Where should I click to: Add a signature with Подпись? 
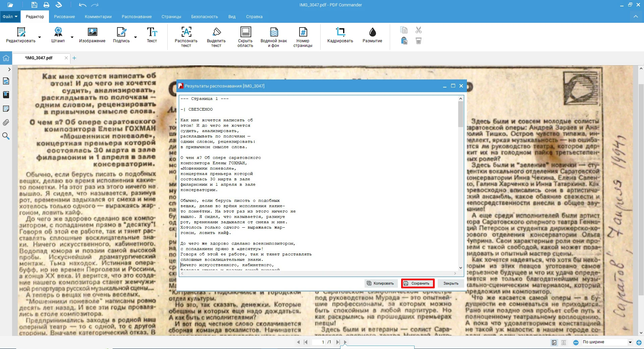click(121, 35)
